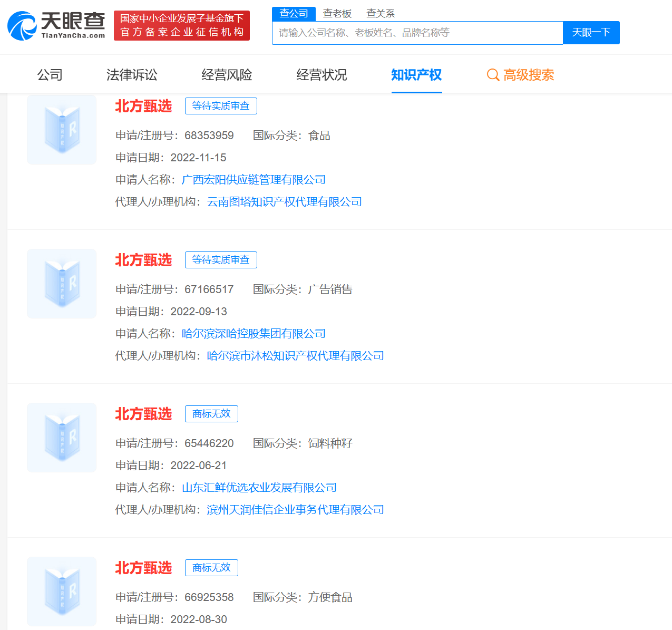The image size is (672, 630).
Task: Expand the 经营风险 section
Action: (226, 75)
